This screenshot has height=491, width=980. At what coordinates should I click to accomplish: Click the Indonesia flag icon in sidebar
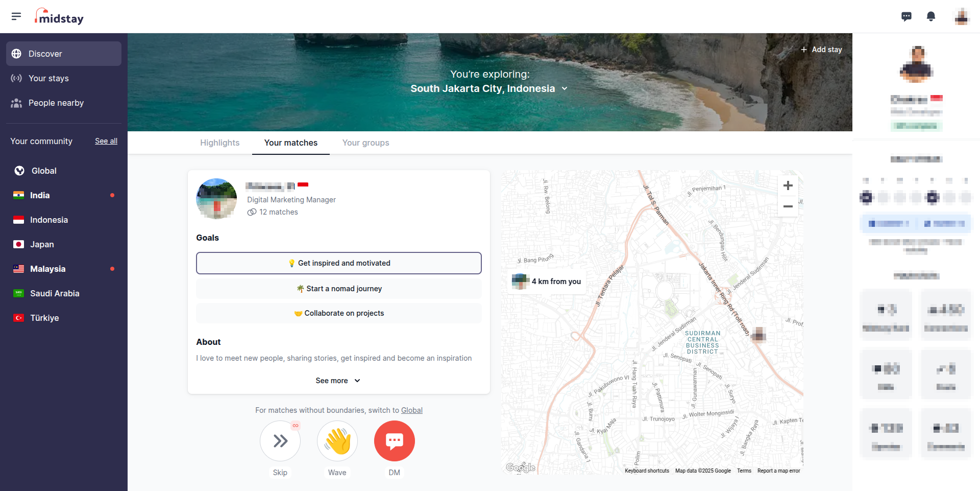click(x=19, y=220)
